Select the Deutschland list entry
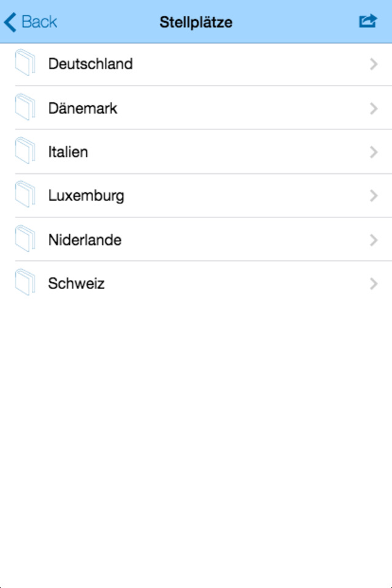392x588 pixels. pyautogui.click(x=91, y=64)
